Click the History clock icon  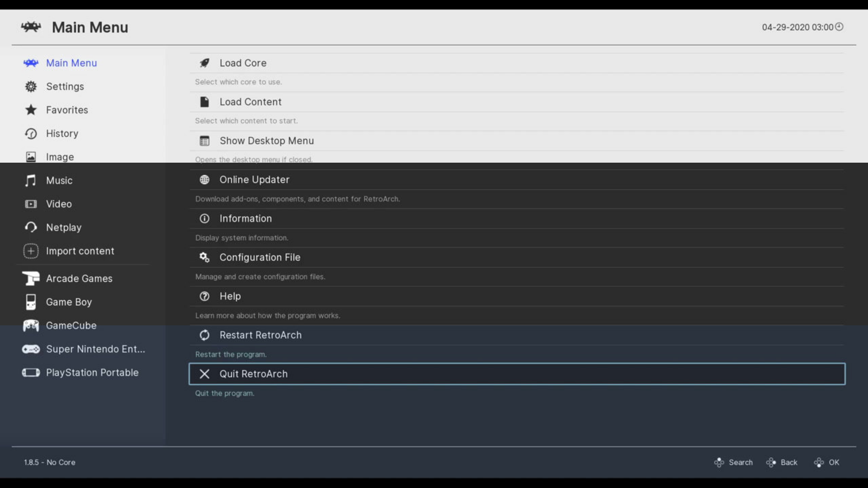pyautogui.click(x=31, y=134)
